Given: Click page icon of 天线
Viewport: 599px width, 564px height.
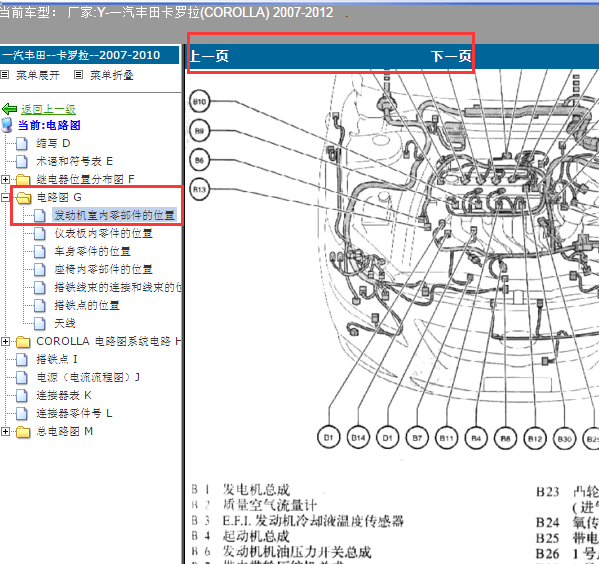Looking at the screenshot, I should click(40, 323).
